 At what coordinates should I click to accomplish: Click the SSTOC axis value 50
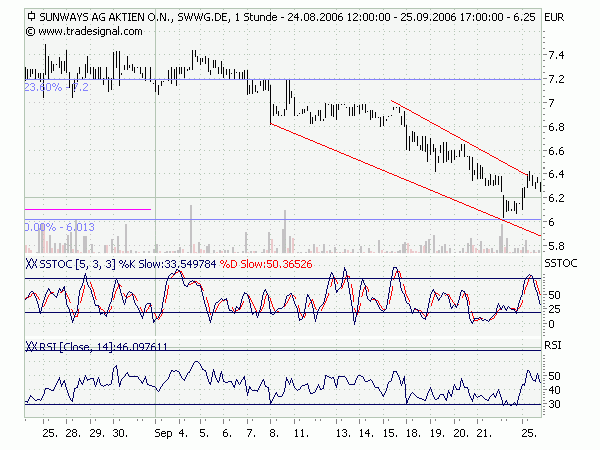pos(554,295)
